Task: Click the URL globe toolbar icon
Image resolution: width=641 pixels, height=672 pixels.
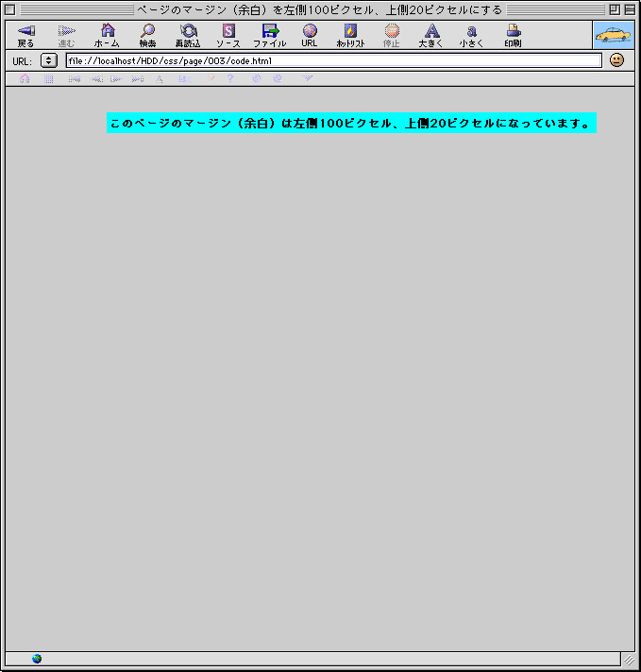Action: pyautogui.click(x=309, y=35)
